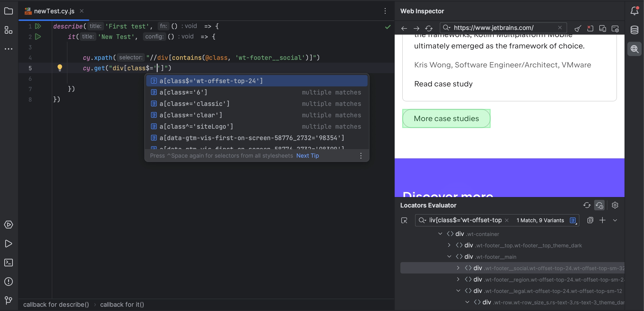Collapse the wt-footer__main div node

tap(449, 256)
